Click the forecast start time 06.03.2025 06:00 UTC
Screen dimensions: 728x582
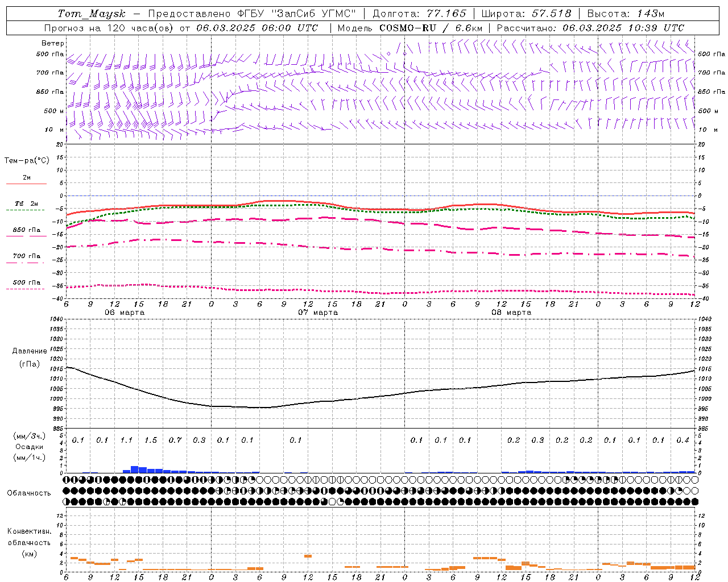(257, 28)
